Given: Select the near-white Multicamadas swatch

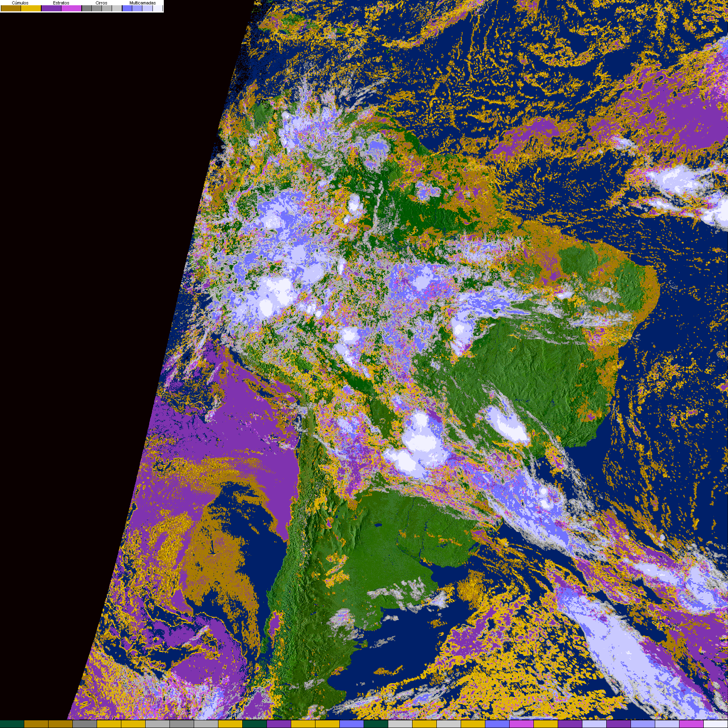Looking at the screenshot, I should click(158, 8).
